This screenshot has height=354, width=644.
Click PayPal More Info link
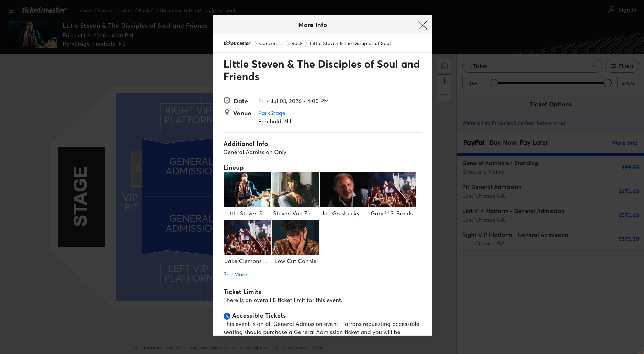click(624, 143)
